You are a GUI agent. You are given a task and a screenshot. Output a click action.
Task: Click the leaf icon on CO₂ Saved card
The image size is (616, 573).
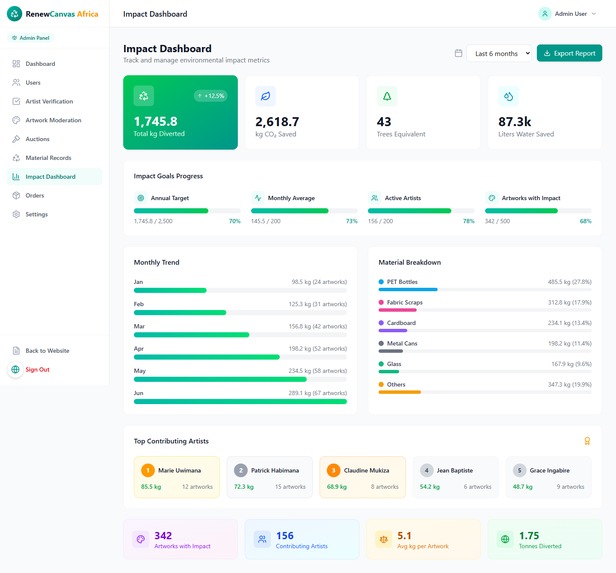(266, 96)
